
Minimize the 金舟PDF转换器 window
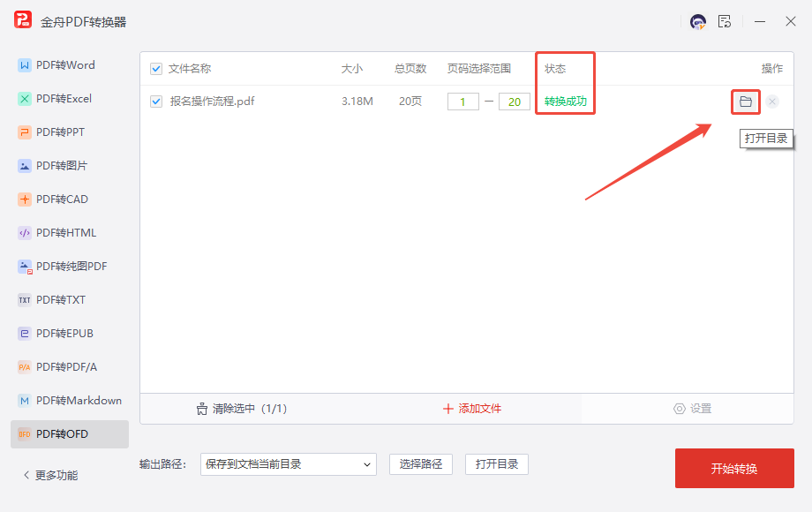tap(760, 22)
